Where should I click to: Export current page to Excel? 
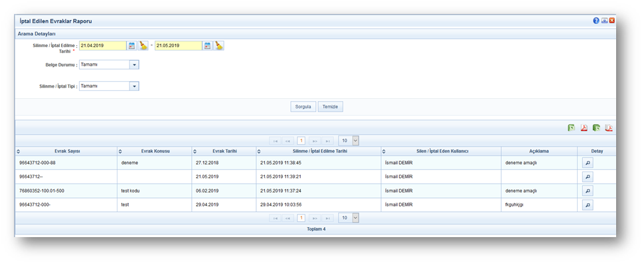[x=571, y=128]
